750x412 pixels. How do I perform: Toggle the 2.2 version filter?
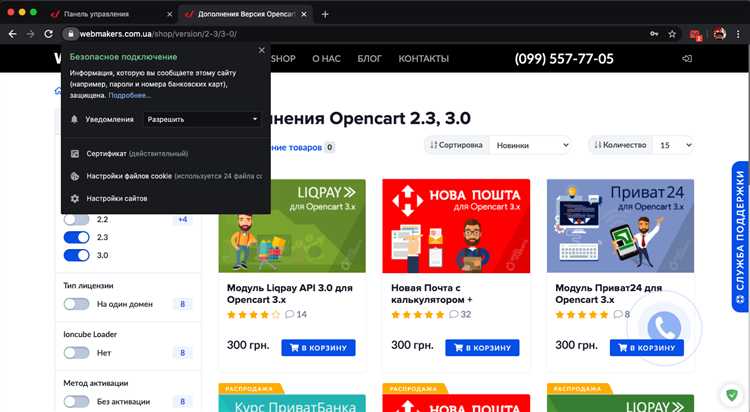[x=77, y=220]
